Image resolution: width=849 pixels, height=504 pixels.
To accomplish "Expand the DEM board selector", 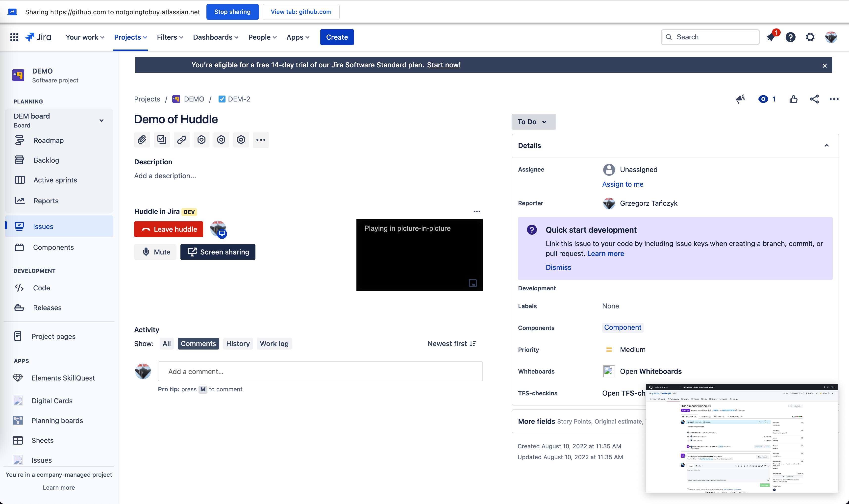I will [x=101, y=121].
